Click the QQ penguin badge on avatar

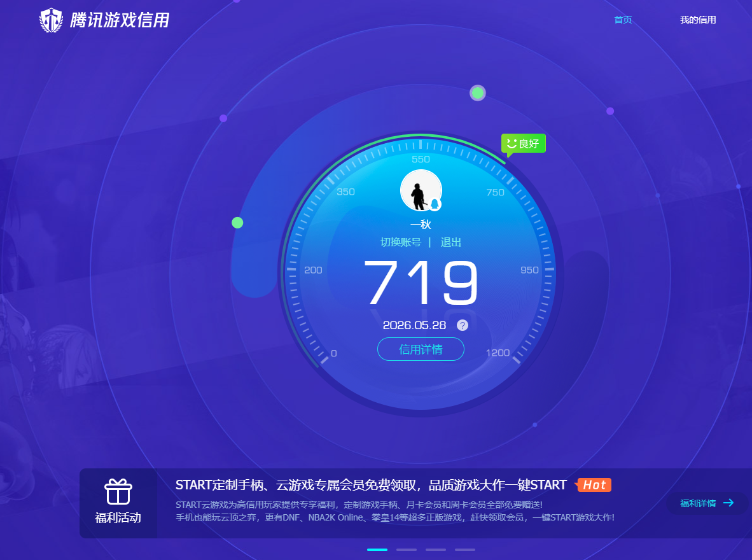pos(435,204)
